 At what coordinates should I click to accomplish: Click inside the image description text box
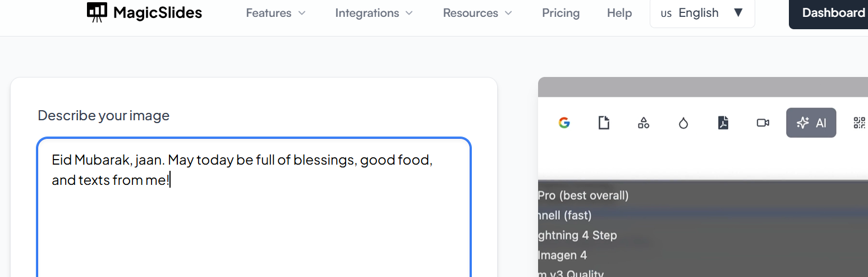(254, 225)
